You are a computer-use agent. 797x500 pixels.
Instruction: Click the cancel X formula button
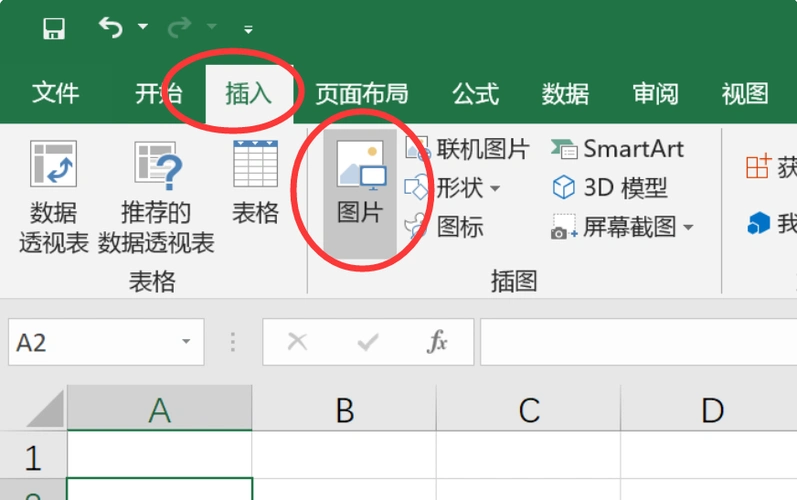pyautogui.click(x=297, y=341)
